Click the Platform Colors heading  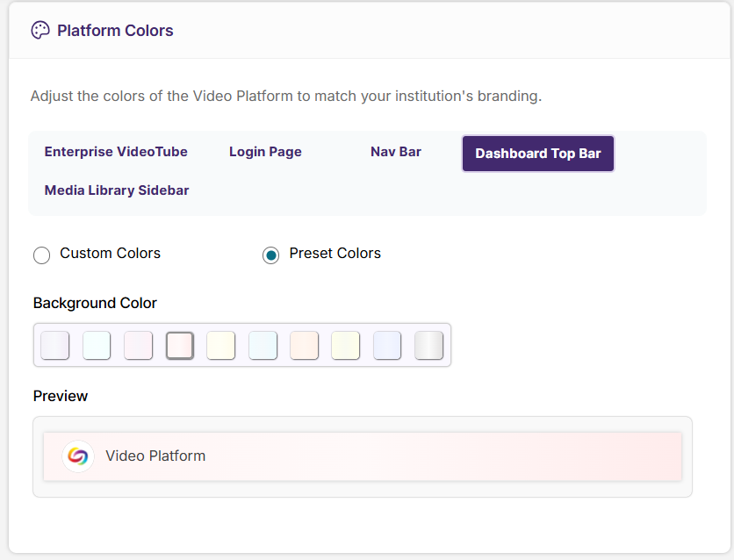[115, 31]
